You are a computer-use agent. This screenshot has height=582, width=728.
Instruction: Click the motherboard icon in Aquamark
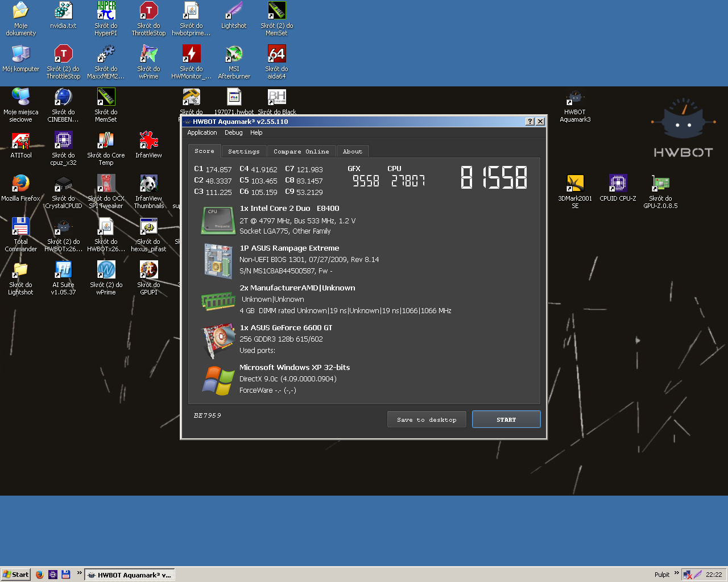pyautogui.click(x=218, y=261)
